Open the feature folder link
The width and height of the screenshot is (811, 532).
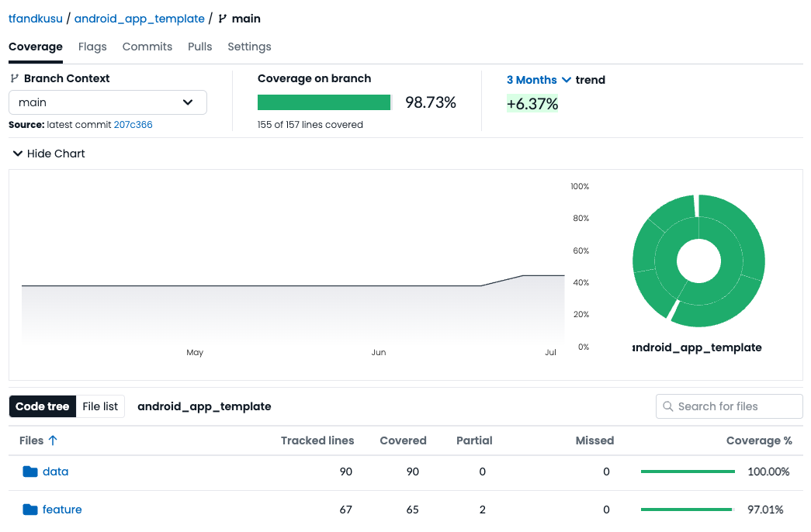(x=62, y=510)
